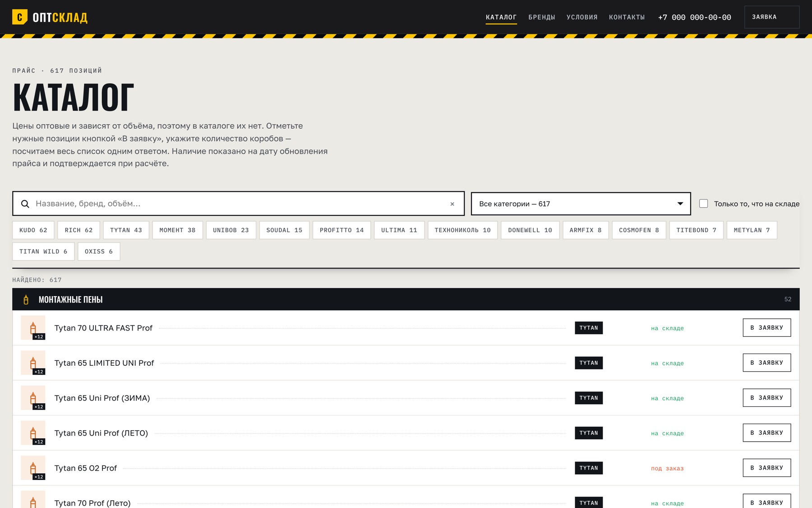Toggle the PROFITTO 14 brand filter

[x=342, y=230]
